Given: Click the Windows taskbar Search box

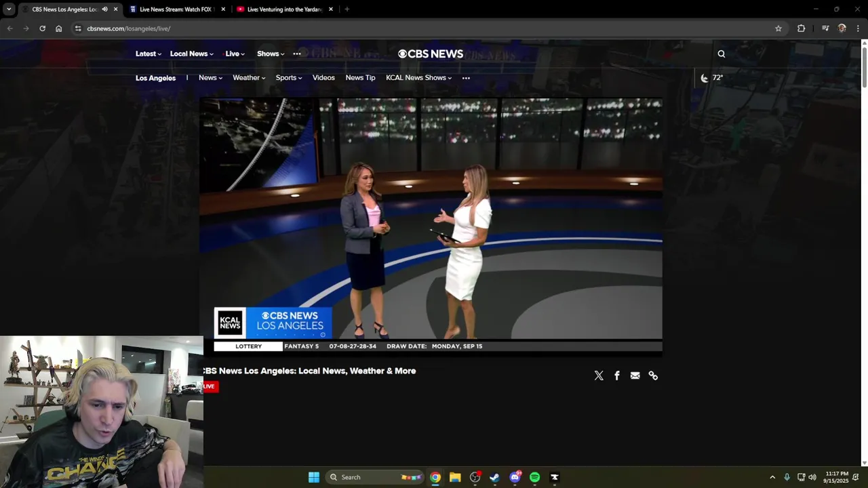Looking at the screenshot, I should (376, 477).
